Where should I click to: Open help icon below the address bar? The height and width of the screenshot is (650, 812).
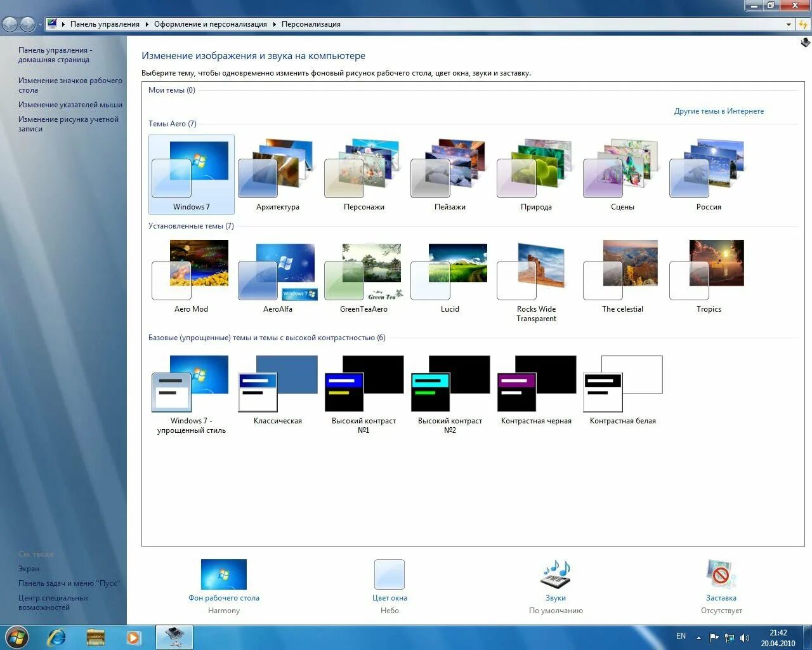[x=806, y=43]
